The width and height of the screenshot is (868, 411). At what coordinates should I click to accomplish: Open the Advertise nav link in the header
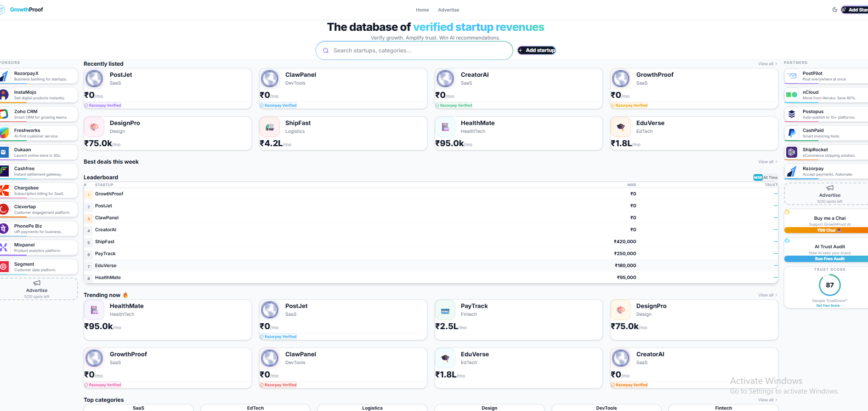point(448,10)
